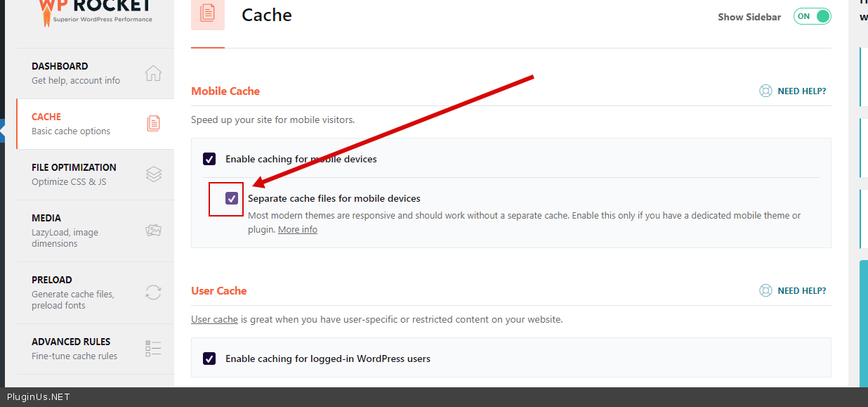Click the Preload refresh arrows icon
The image size is (868, 407).
tap(153, 292)
